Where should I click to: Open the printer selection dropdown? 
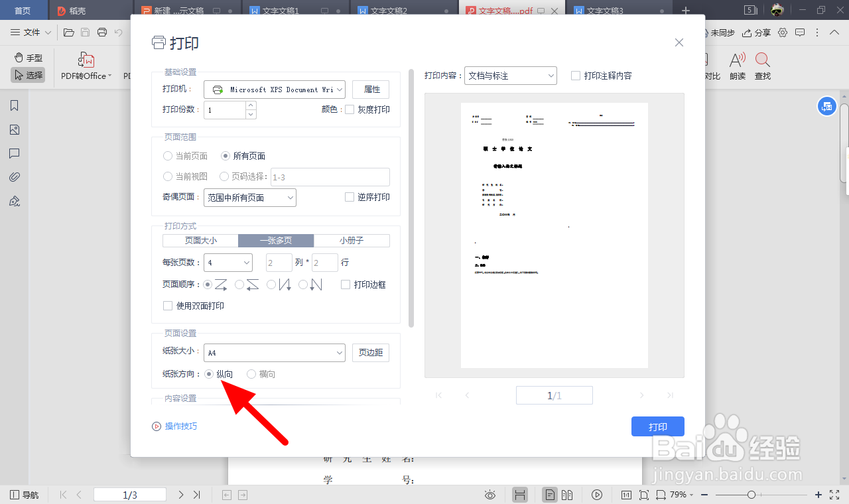pos(274,89)
